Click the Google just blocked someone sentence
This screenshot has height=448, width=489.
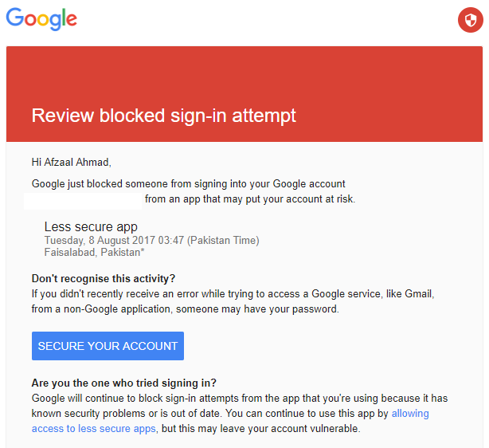(x=188, y=183)
